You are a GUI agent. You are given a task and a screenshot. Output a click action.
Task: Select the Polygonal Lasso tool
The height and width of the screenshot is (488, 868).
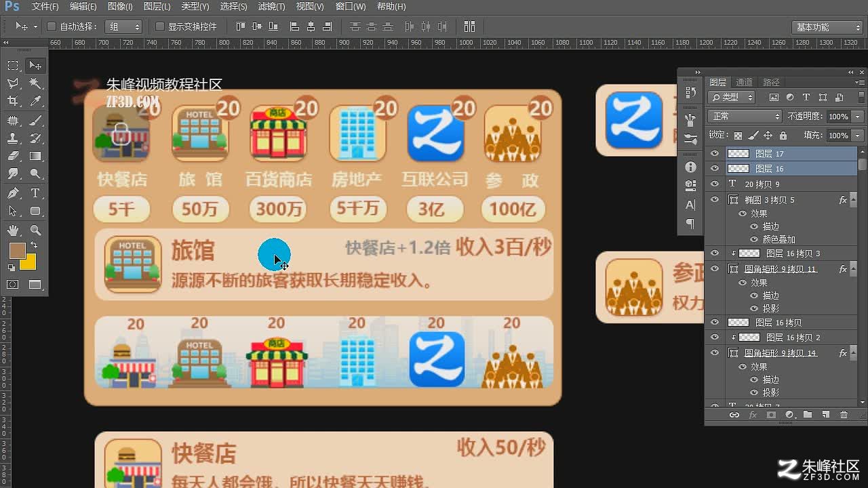tap(13, 83)
